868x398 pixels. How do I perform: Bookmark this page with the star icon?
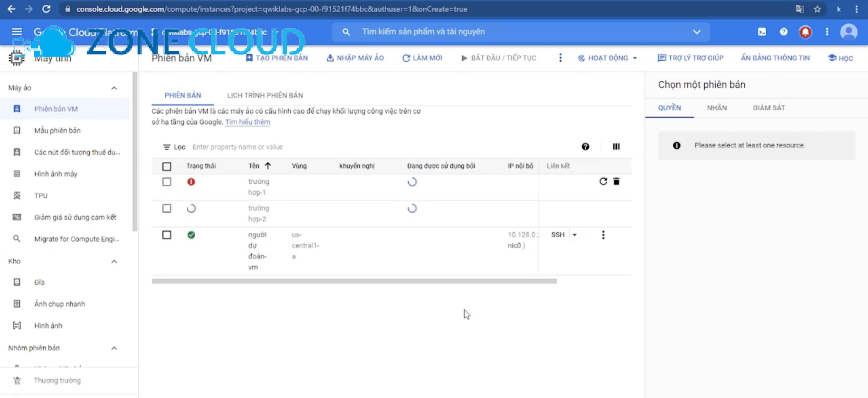(x=817, y=9)
